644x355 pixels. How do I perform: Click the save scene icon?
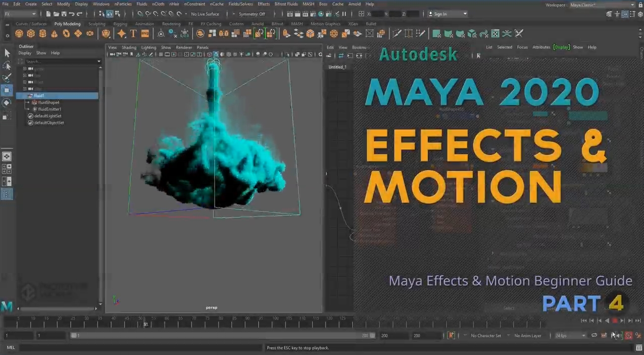[63, 14]
